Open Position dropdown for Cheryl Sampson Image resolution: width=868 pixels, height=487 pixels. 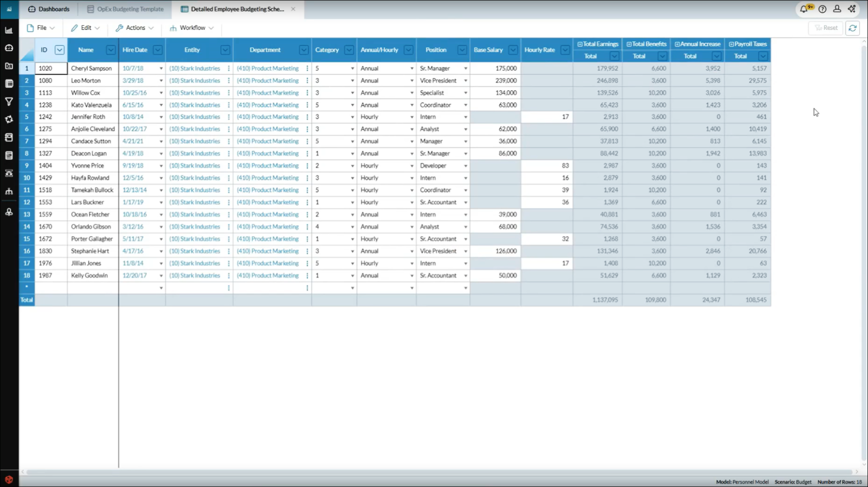point(465,68)
